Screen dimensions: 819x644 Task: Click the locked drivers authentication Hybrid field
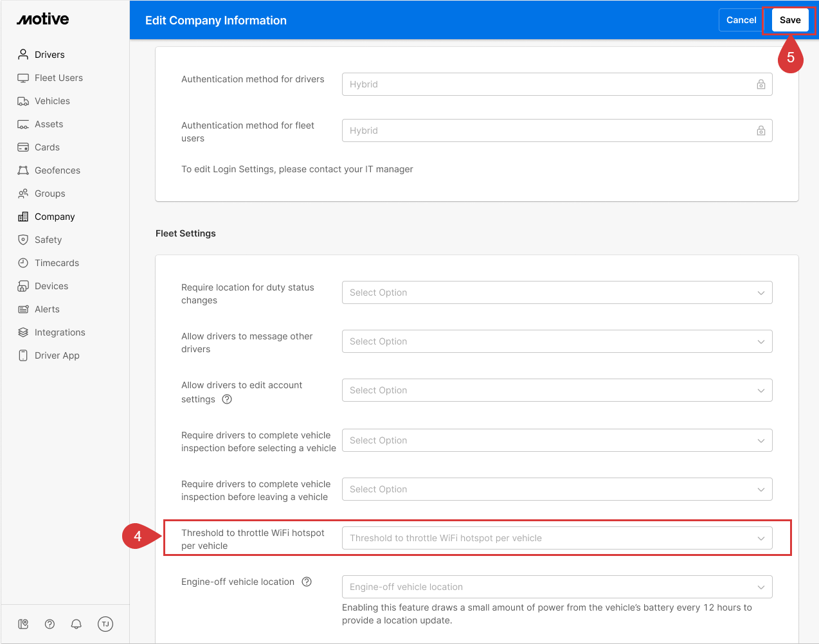click(557, 84)
